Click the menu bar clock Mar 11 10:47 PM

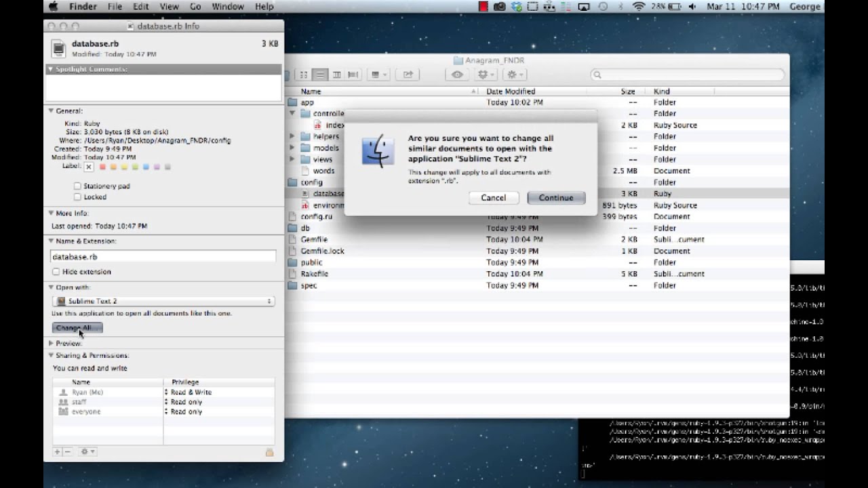pos(743,7)
